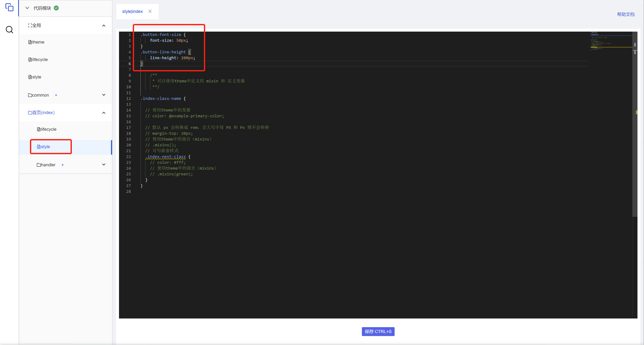The image size is (644, 345).
Task: Open the copy/modules icon in left rail
Action: 9,7
